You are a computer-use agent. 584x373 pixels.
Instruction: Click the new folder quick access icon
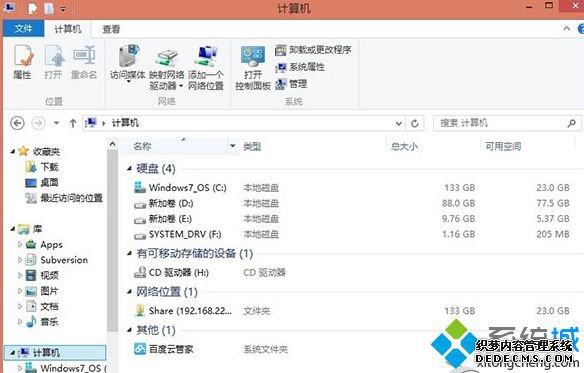(x=49, y=9)
